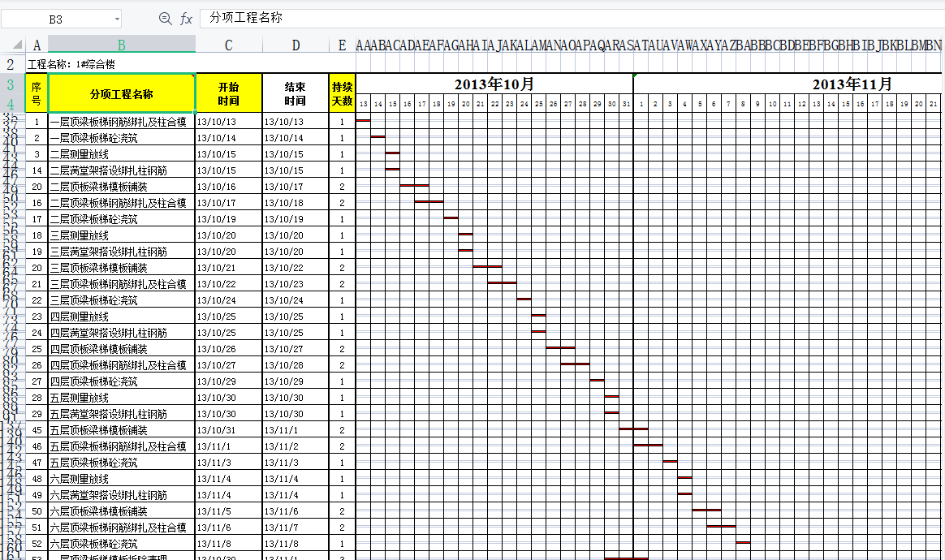The image size is (945, 560).
Task: Select cell 一层顶梁板梯钢筋绑扎及柱合模
Action: click(x=122, y=122)
